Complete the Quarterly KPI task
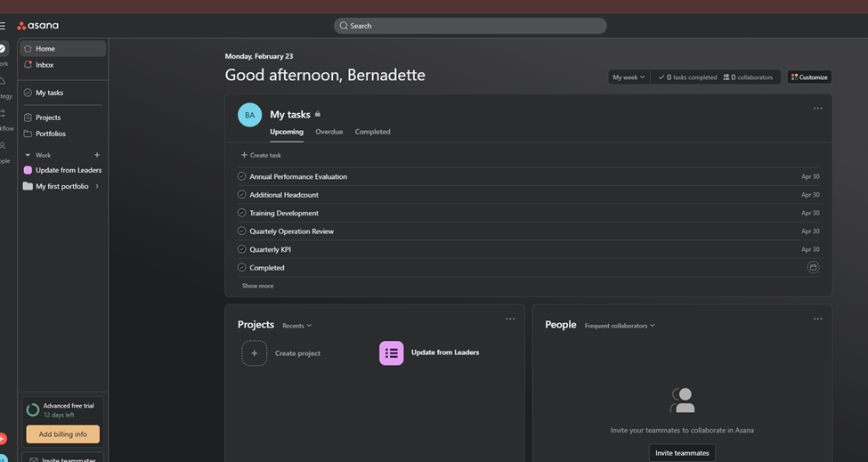The width and height of the screenshot is (868, 462). pyautogui.click(x=241, y=249)
